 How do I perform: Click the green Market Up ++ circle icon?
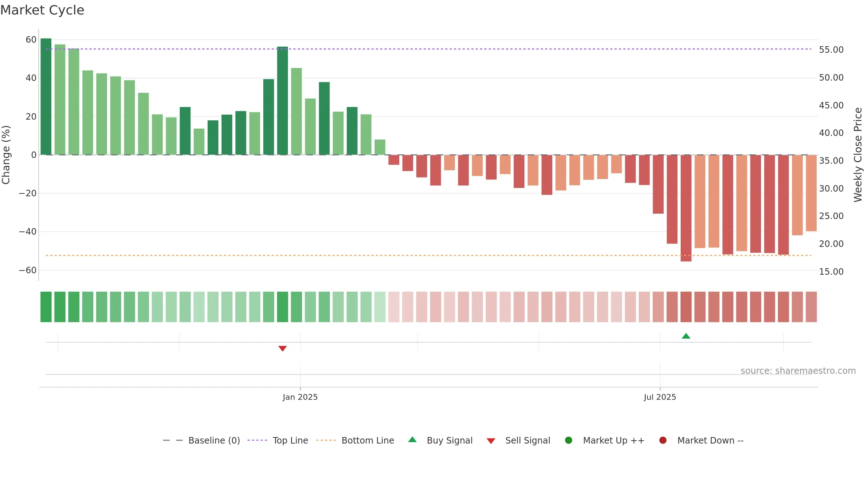pos(569,440)
